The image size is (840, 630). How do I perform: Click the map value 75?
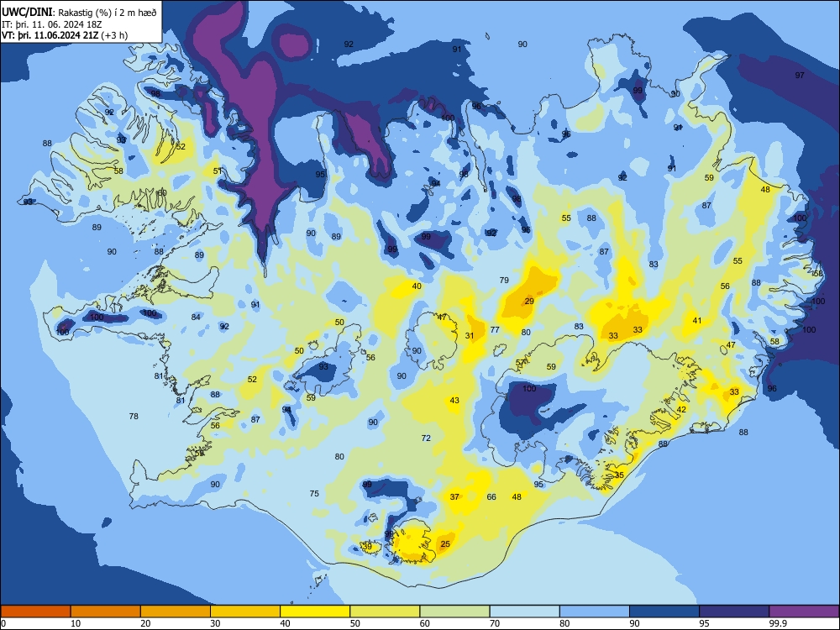314,493
